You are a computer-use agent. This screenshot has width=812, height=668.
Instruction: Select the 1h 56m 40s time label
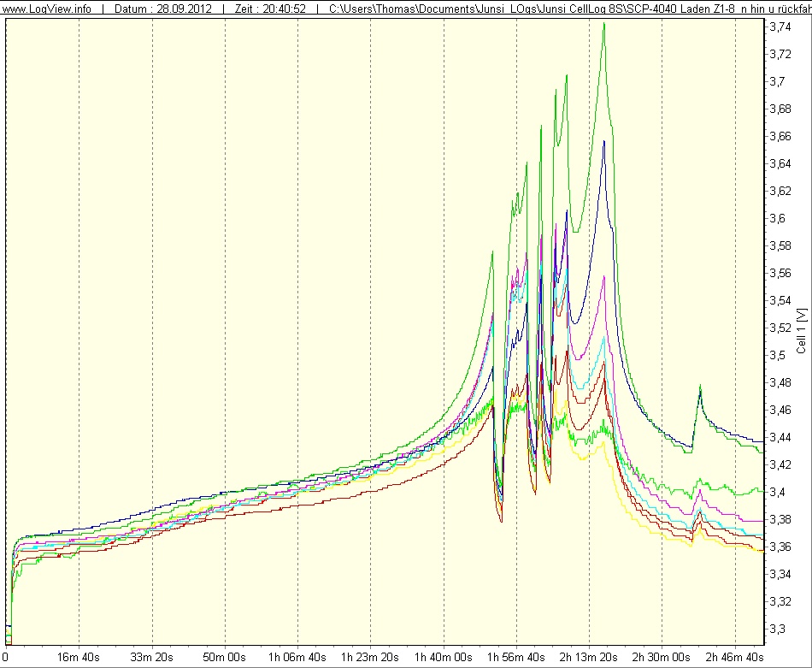[515, 657]
